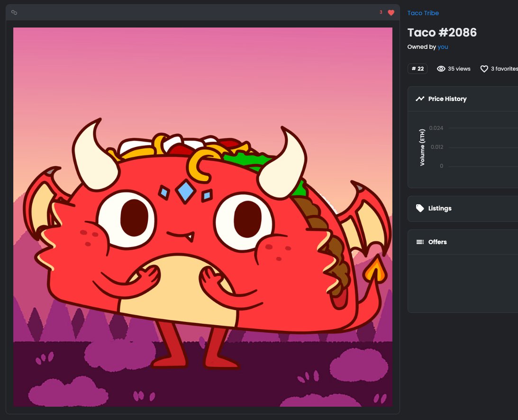Click the 'Taco #2086' title text
The height and width of the screenshot is (420, 518).
[x=442, y=32]
